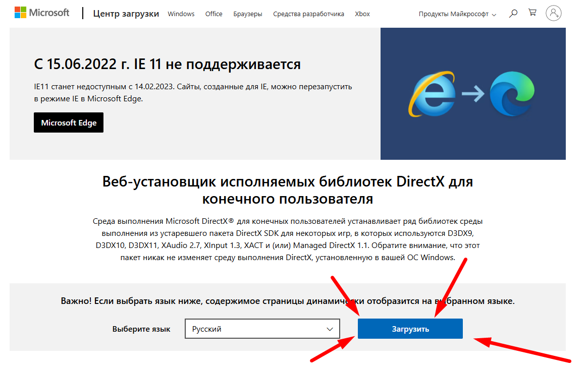Viewport: 588px width, 373px height.
Task: Expand the Продукты Майкрософт dropdown
Action: pos(457,14)
